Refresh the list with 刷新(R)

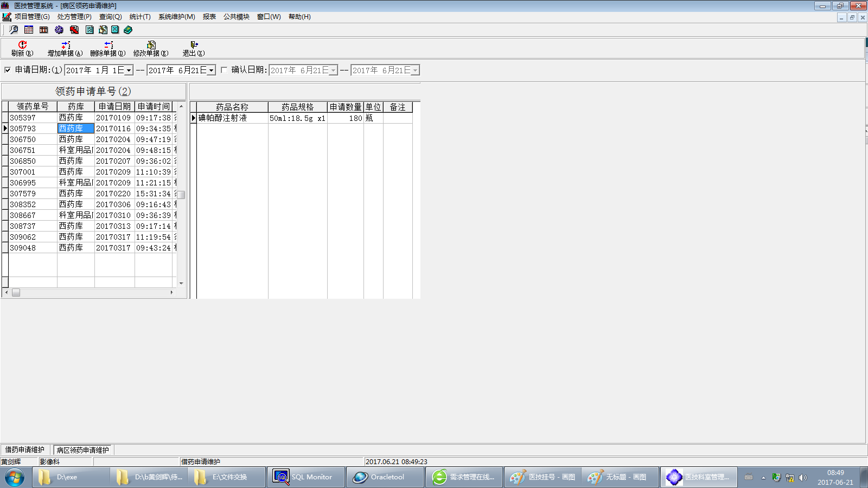pyautogui.click(x=22, y=48)
